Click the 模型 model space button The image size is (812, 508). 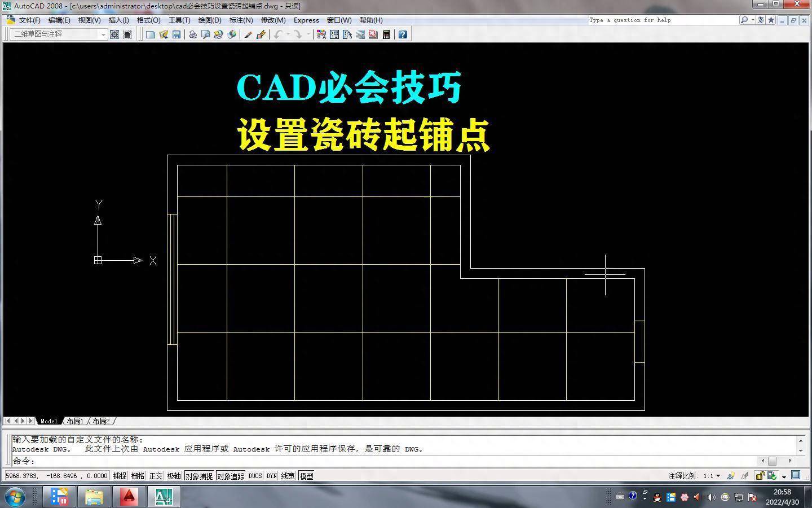tap(306, 476)
